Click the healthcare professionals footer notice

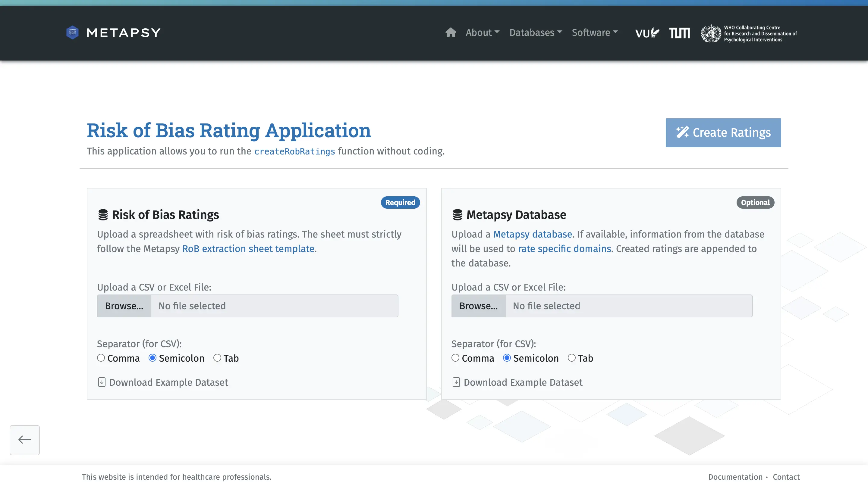177,477
